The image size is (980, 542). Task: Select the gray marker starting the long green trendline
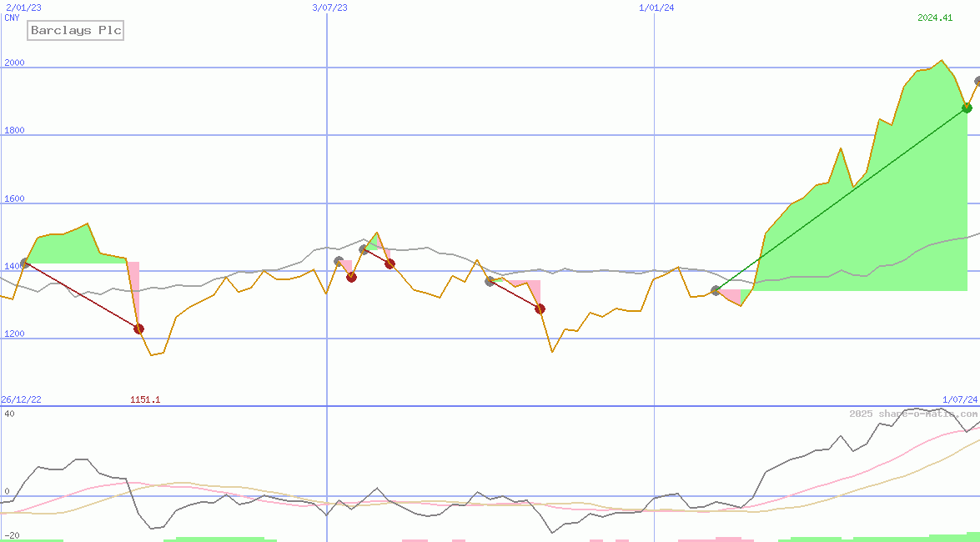716,290
